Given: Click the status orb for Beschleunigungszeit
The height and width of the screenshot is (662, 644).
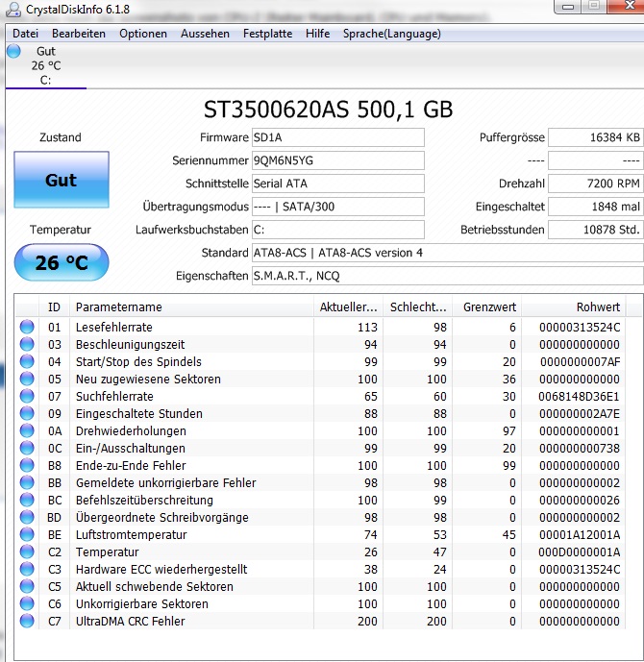Looking at the screenshot, I should point(27,344).
